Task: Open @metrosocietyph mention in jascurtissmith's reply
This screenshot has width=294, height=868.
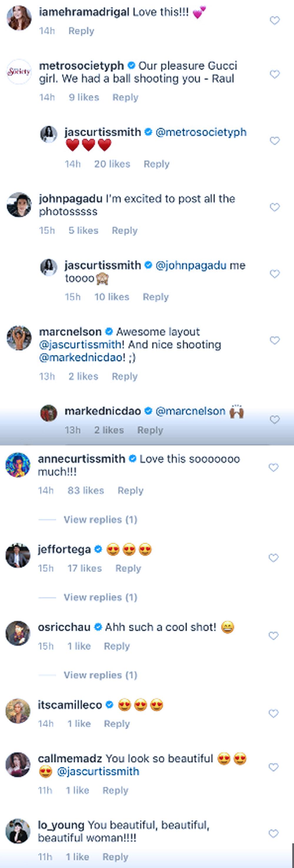Action: click(x=201, y=132)
